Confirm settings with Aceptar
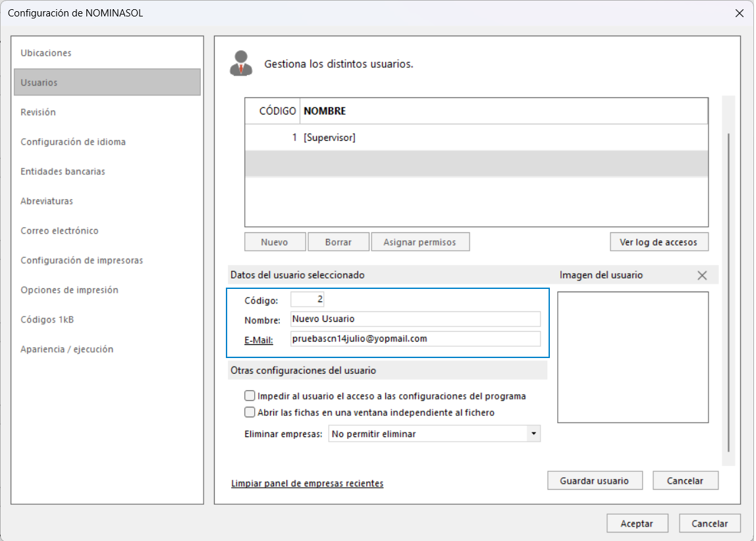The height and width of the screenshot is (541, 756). [637, 524]
